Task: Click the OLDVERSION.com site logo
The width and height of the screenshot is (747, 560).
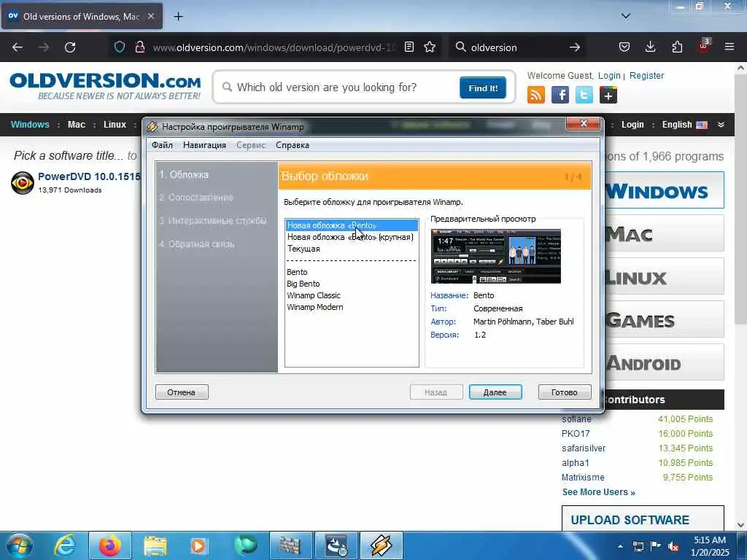Action: coord(105,86)
